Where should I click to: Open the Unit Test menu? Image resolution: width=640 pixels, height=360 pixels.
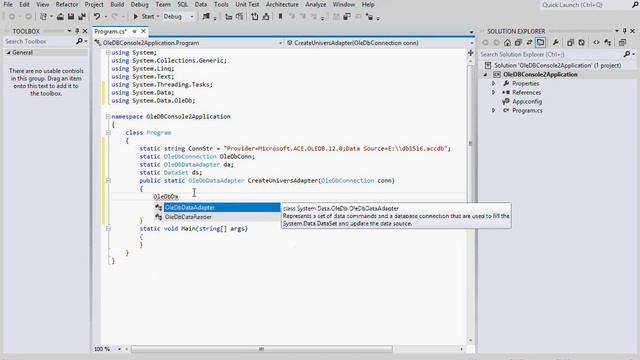(x=247, y=4)
